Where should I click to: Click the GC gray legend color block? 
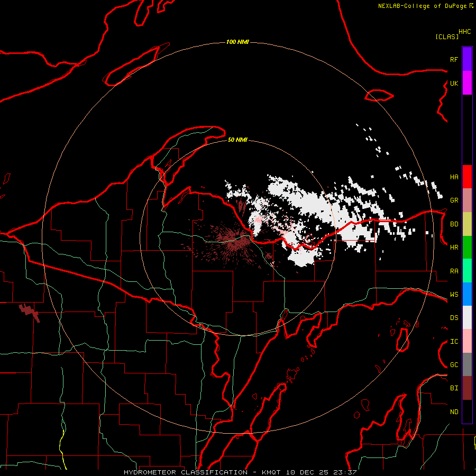[x=467, y=364]
